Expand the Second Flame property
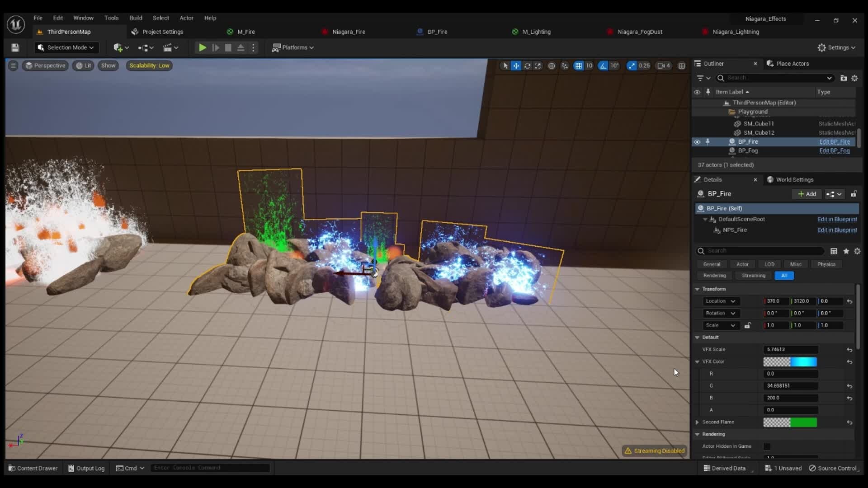This screenshot has height=488, width=868. click(697, 422)
